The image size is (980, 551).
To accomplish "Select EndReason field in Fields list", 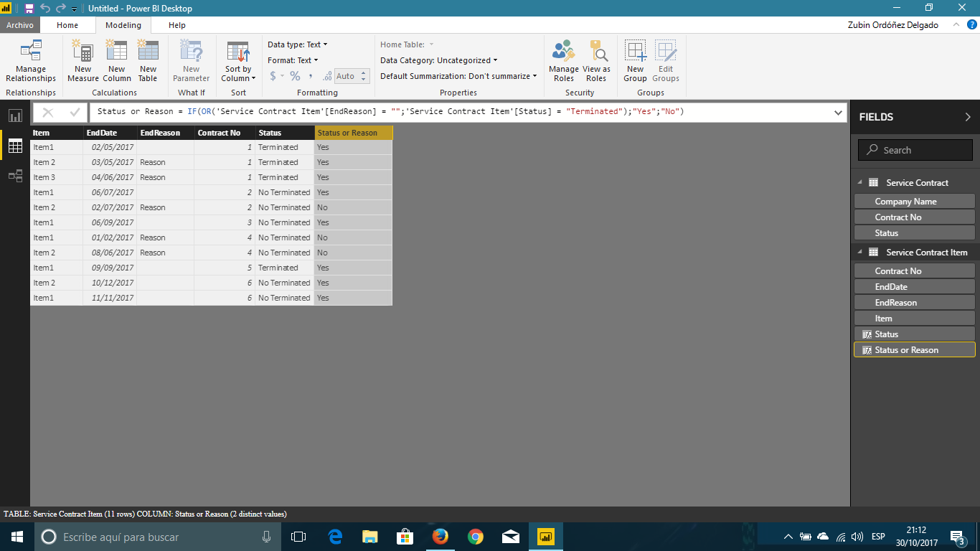I will click(x=915, y=303).
